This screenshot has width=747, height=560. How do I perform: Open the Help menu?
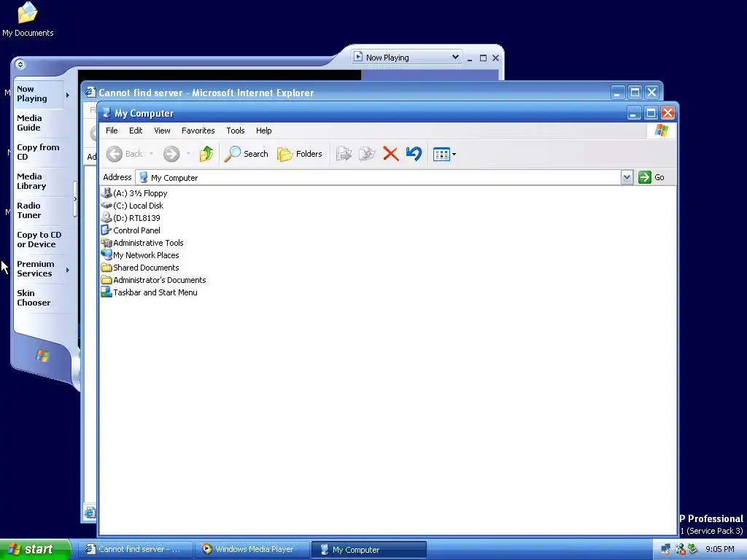(263, 131)
